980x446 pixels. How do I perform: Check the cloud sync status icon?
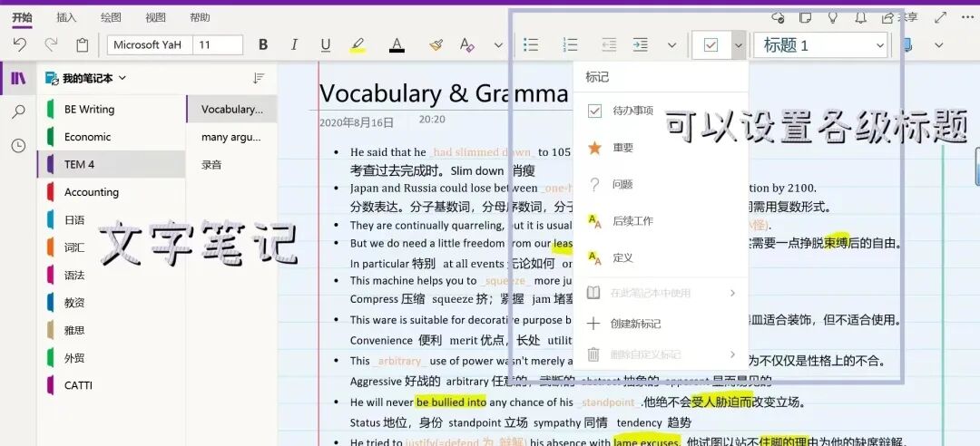point(778,17)
